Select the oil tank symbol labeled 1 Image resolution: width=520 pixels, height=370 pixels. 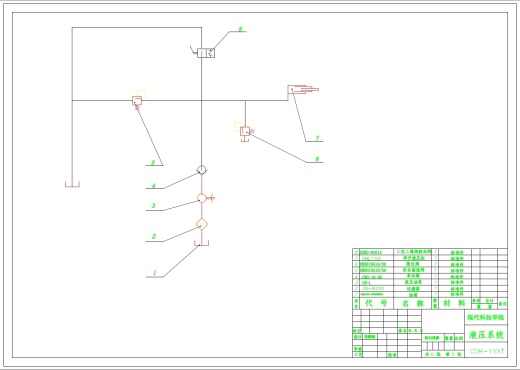coord(201,243)
